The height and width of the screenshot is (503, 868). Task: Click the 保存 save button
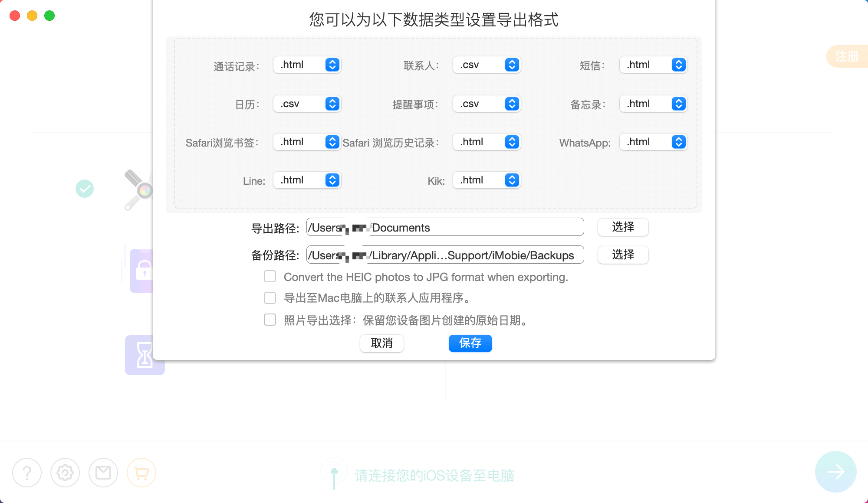point(470,343)
